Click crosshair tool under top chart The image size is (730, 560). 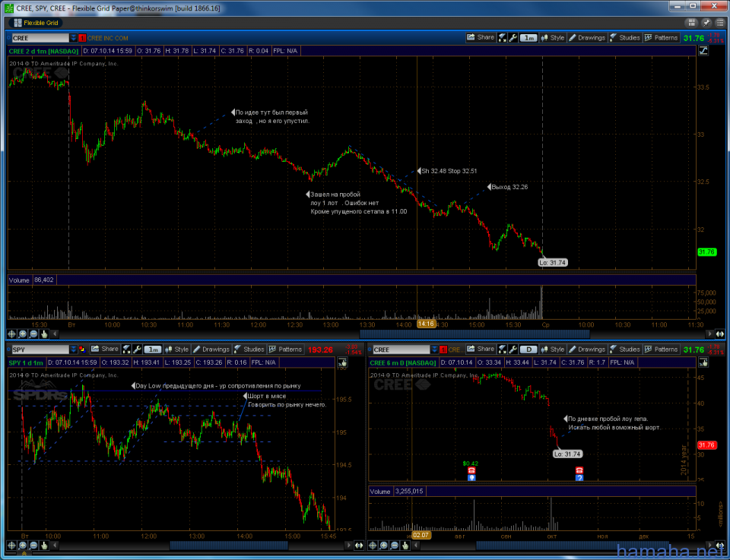click(x=11, y=334)
